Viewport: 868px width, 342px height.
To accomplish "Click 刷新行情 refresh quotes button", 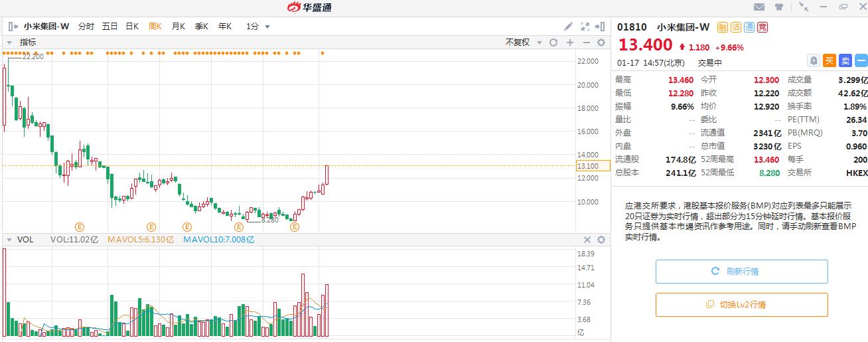I will pos(742,272).
